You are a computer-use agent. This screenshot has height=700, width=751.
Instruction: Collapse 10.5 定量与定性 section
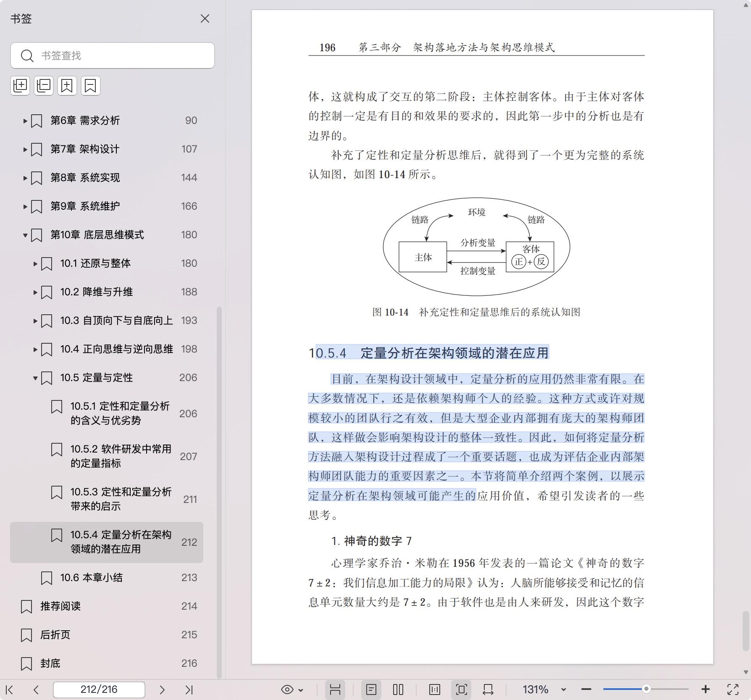35,378
